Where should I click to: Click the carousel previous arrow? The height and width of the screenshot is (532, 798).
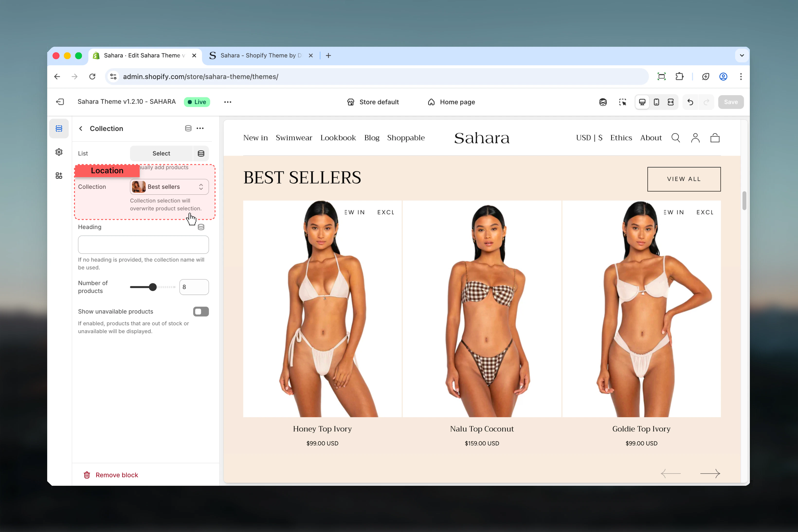tap(671, 473)
